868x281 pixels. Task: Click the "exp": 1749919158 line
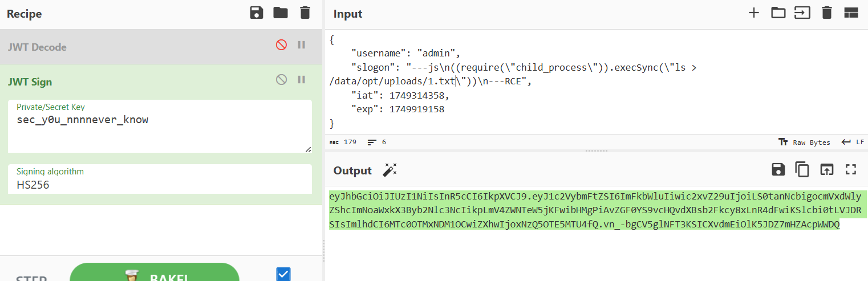point(398,109)
